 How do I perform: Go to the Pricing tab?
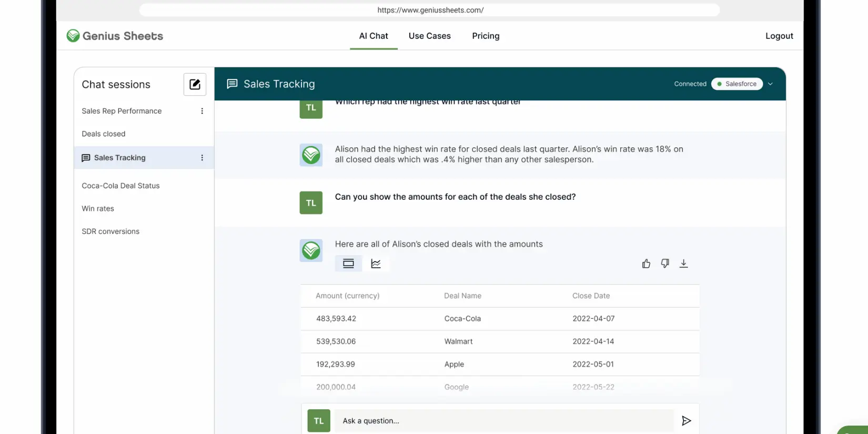486,36
